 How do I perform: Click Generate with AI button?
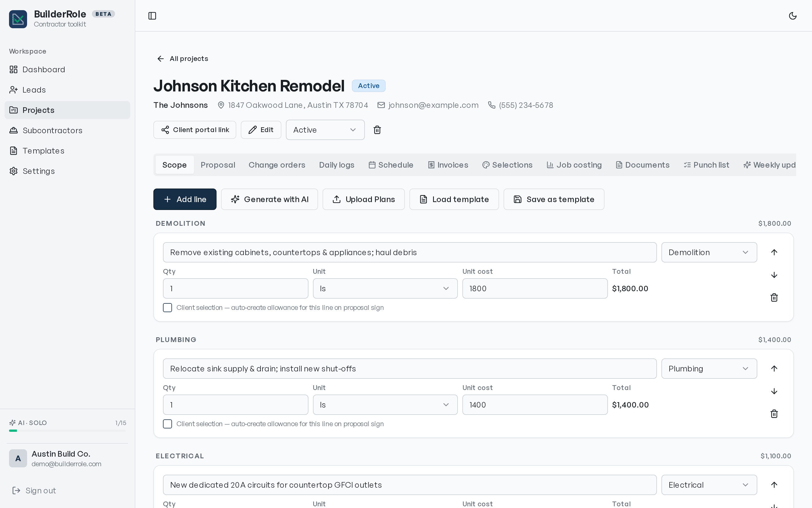pos(270,199)
